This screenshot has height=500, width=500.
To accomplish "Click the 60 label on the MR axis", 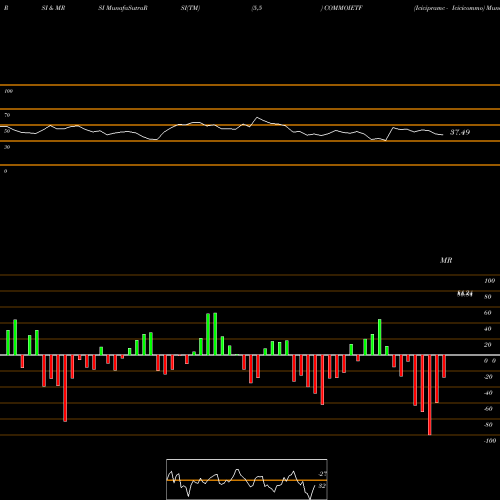I will pos(488,313).
